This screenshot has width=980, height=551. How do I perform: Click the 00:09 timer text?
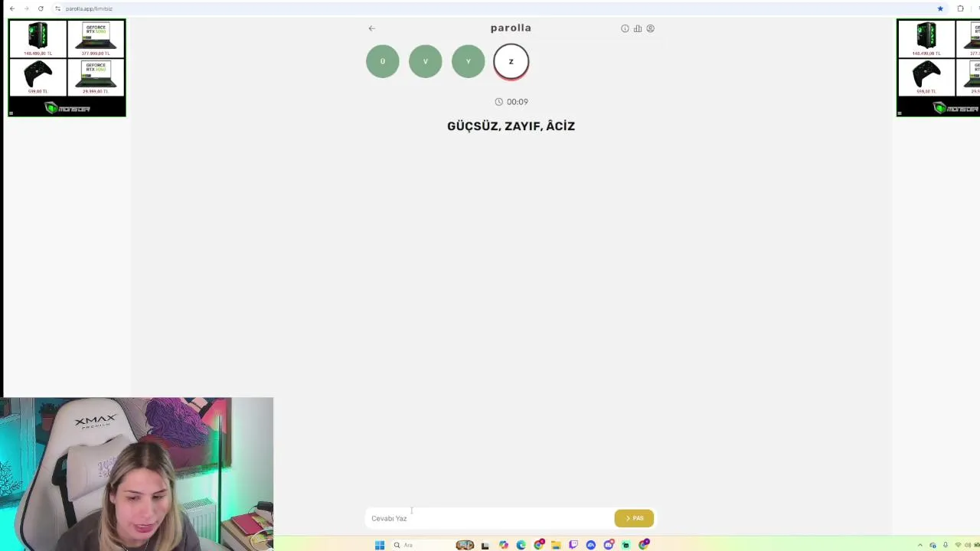pos(518,102)
